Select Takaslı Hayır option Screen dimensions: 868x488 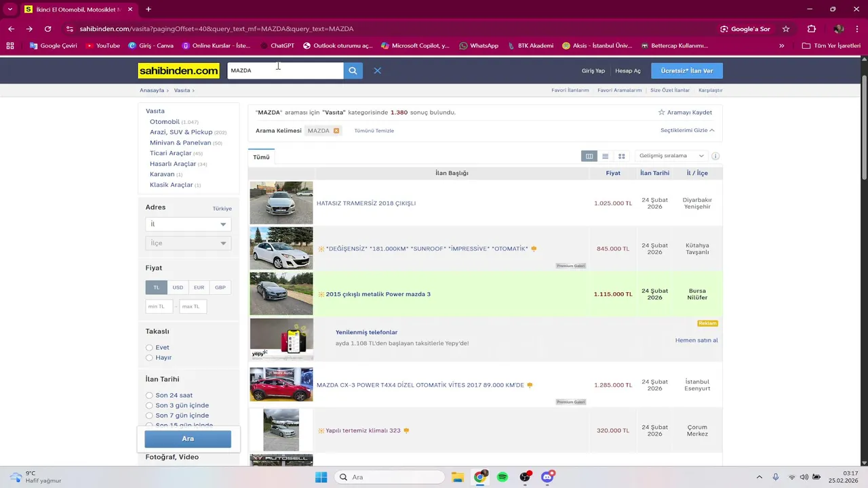click(149, 358)
